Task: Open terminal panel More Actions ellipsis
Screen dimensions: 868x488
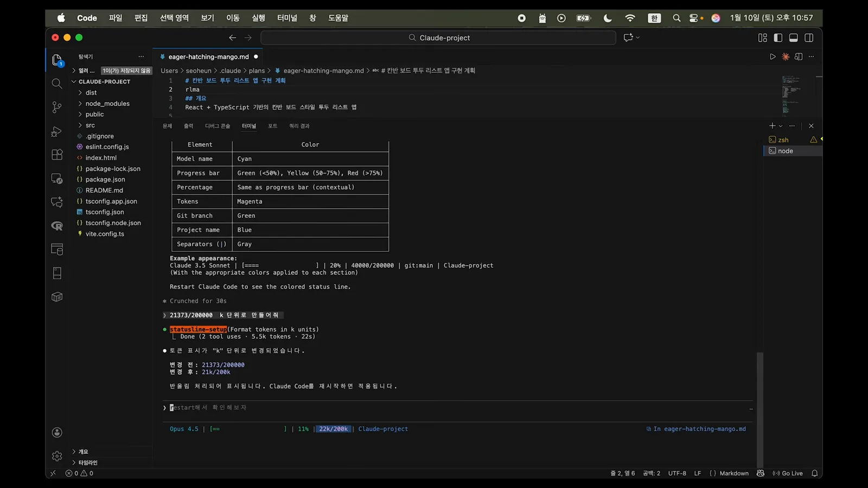Action: coord(792,126)
